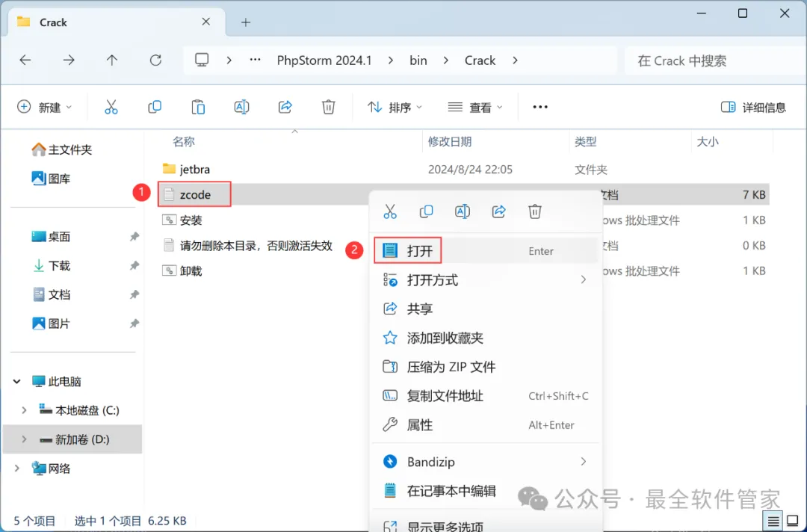Close the Crack tab

pyautogui.click(x=206, y=22)
